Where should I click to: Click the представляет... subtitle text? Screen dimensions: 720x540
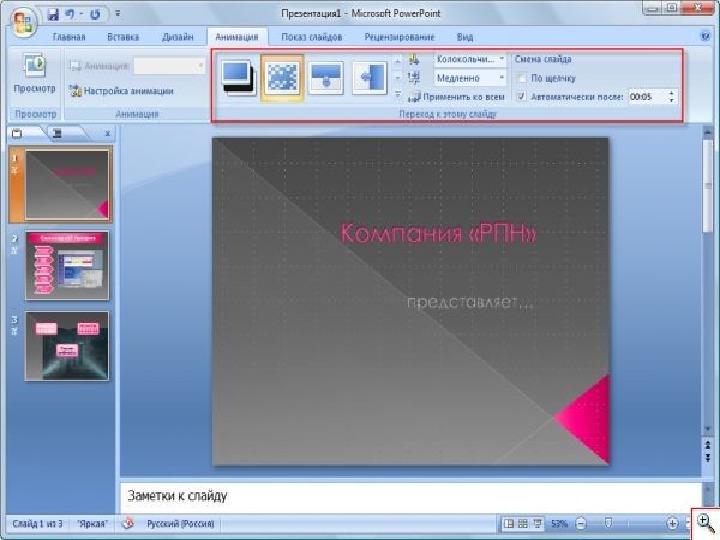click(470, 302)
